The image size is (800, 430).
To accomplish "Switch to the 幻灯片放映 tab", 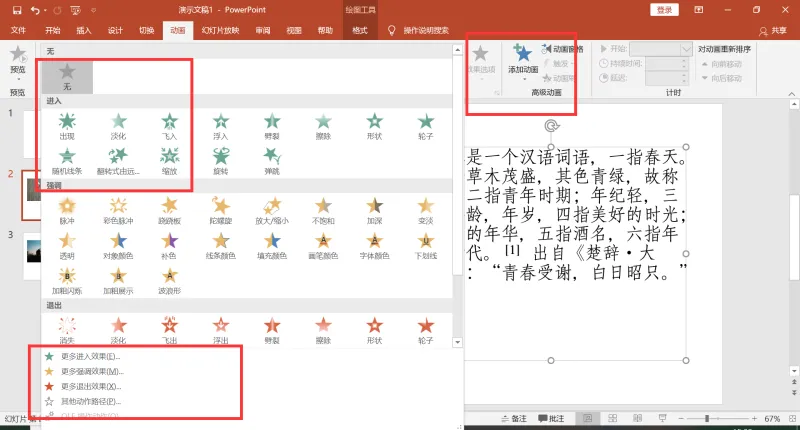I will tap(220, 31).
